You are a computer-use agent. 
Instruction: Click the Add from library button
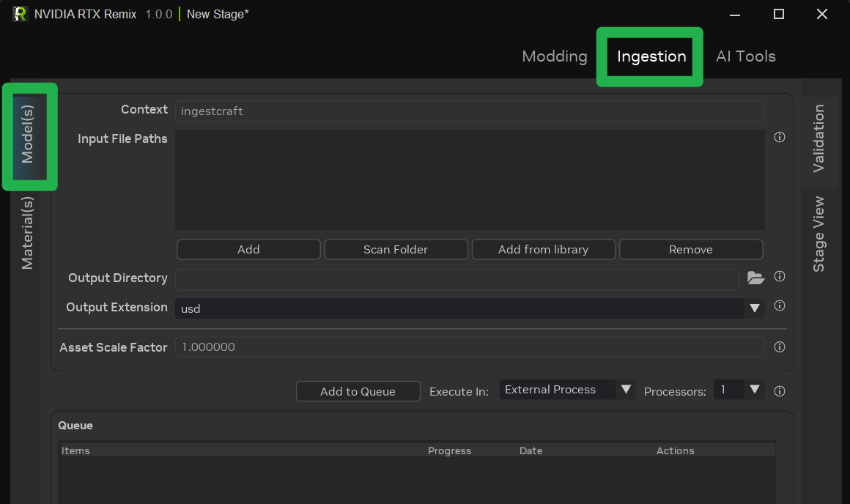543,249
